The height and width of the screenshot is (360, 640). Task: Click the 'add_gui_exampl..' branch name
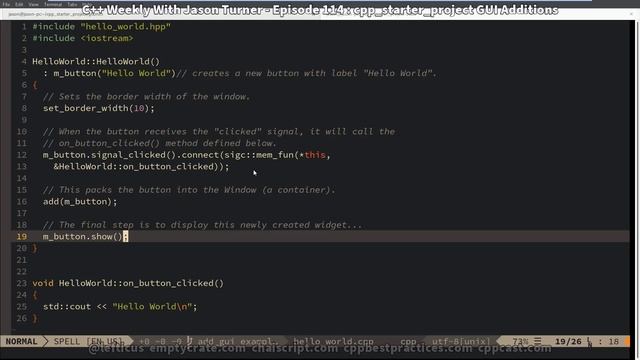[238, 341]
